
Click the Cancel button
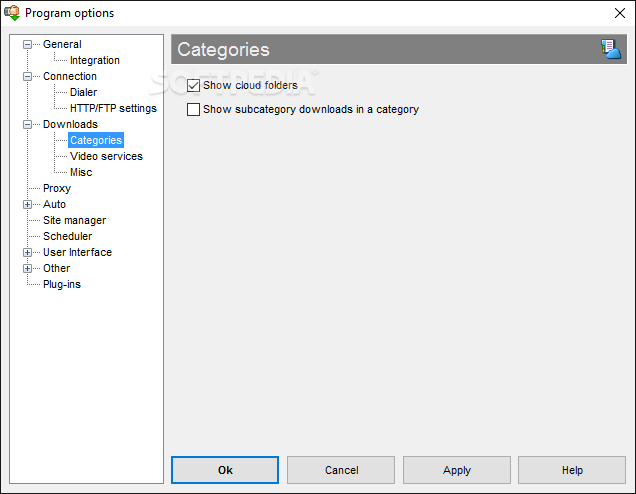point(341,470)
